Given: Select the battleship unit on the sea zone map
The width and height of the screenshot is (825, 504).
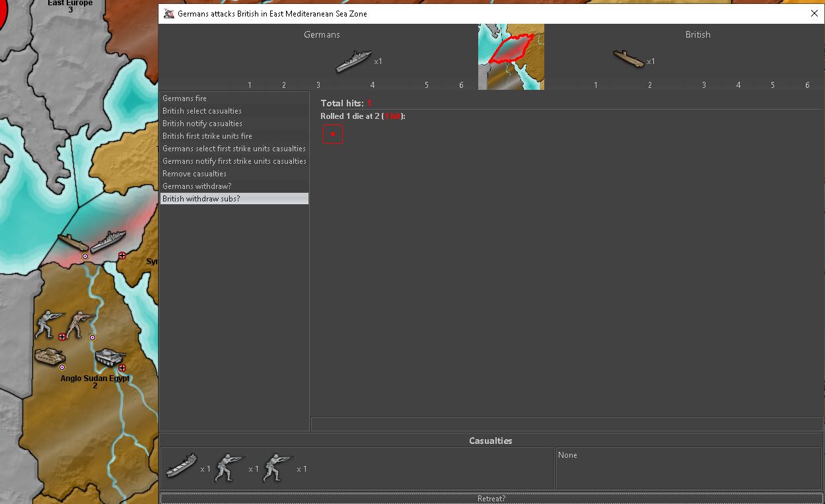Looking at the screenshot, I should [108, 242].
